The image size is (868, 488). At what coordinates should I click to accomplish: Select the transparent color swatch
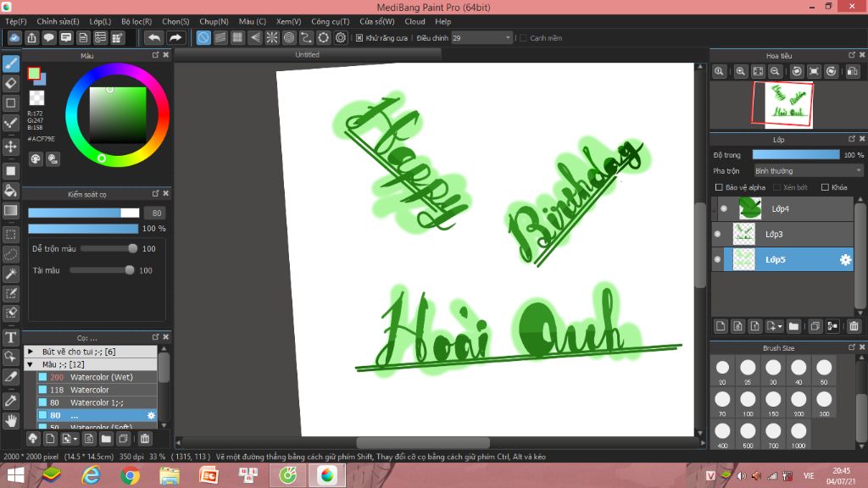click(36, 98)
